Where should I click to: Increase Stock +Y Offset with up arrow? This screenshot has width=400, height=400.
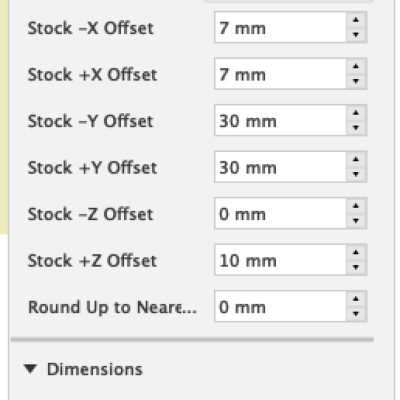pos(356,159)
